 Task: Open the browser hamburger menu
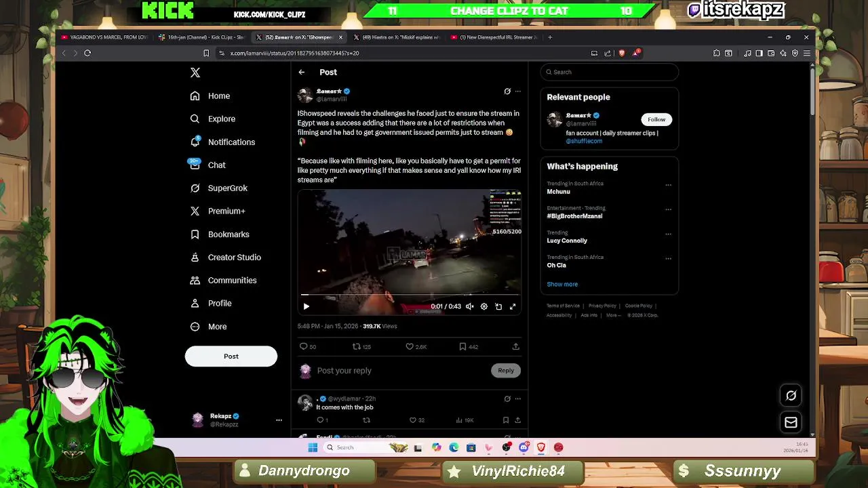click(806, 53)
